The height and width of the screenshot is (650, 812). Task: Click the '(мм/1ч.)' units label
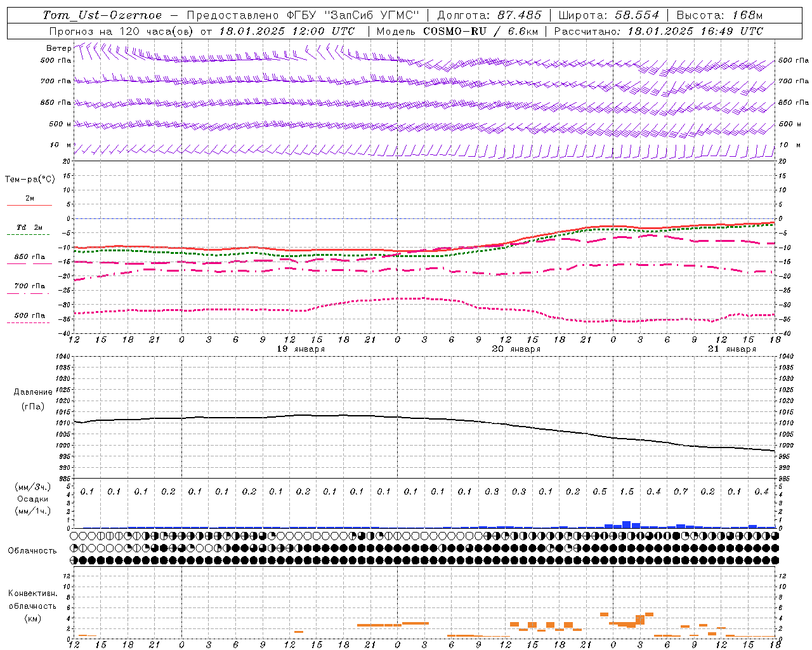(x=32, y=511)
